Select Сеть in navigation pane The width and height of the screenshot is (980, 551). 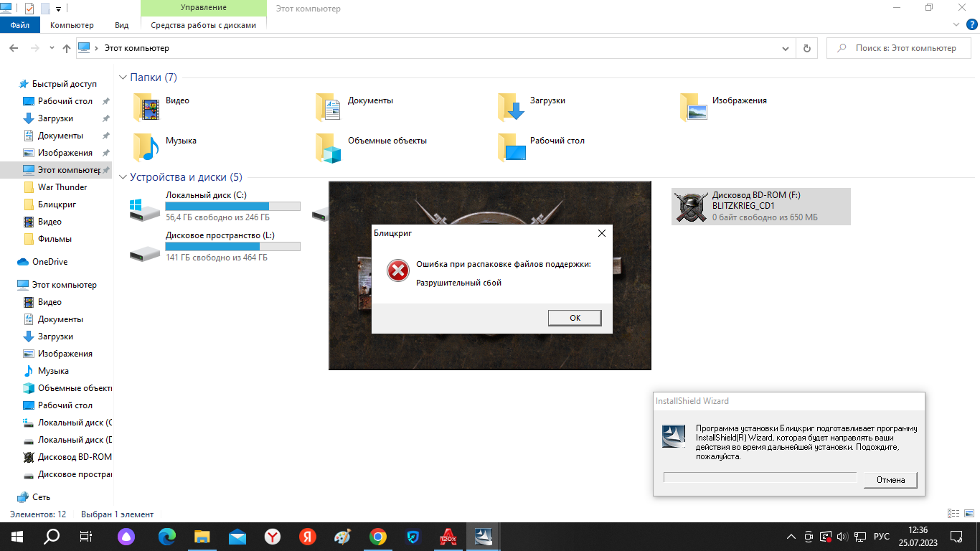[x=41, y=497]
